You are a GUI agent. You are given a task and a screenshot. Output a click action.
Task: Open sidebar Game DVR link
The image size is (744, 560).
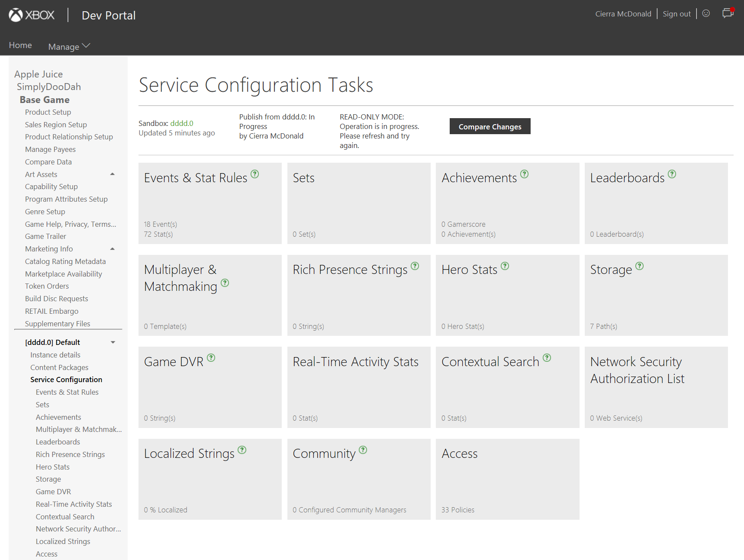pyautogui.click(x=53, y=492)
